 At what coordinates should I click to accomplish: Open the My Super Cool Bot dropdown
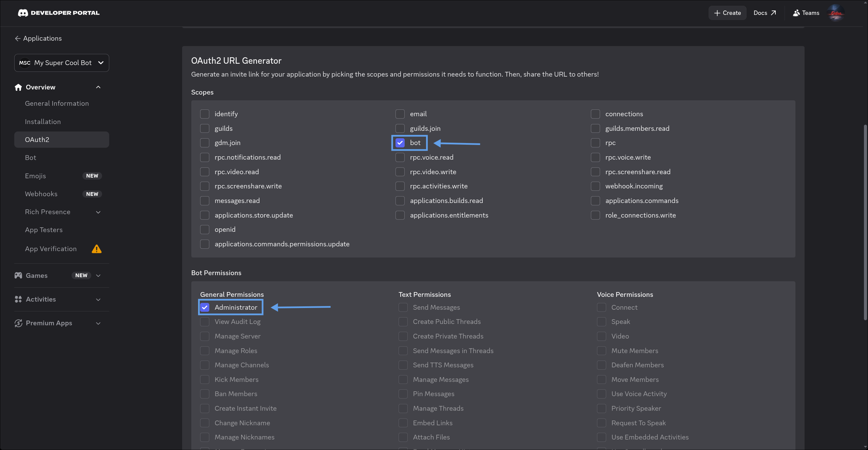[62, 63]
